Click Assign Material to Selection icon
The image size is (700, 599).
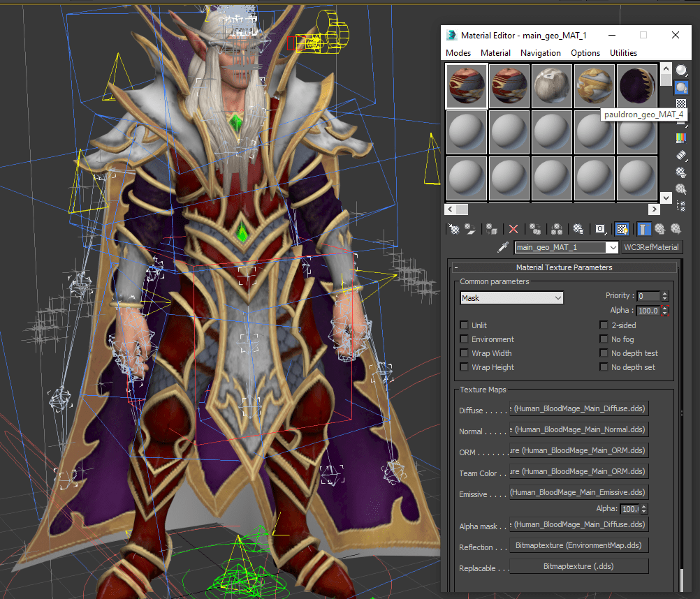pyautogui.click(x=492, y=229)
